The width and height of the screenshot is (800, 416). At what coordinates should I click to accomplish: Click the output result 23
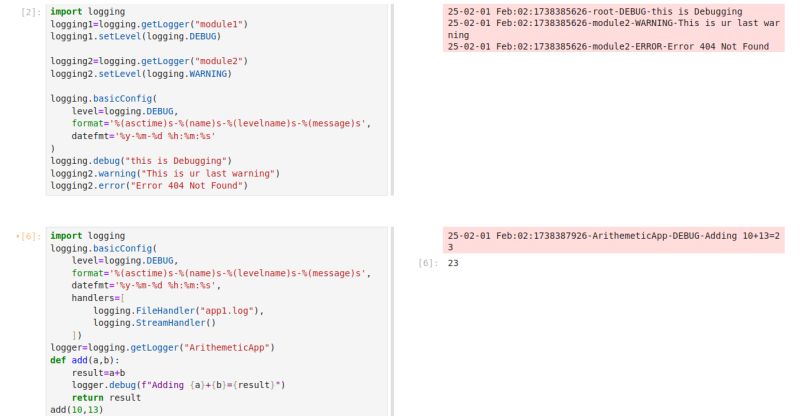click(x=453, y=263)
